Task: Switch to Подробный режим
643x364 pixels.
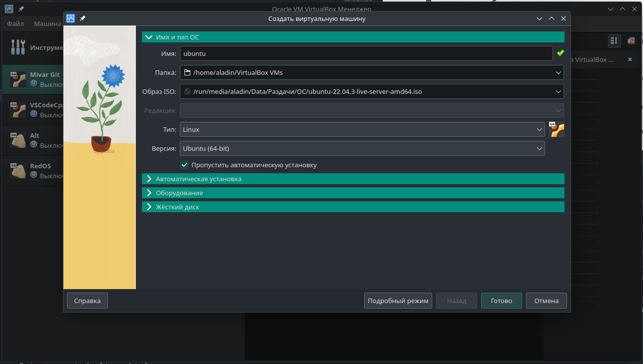Action: 398,300
